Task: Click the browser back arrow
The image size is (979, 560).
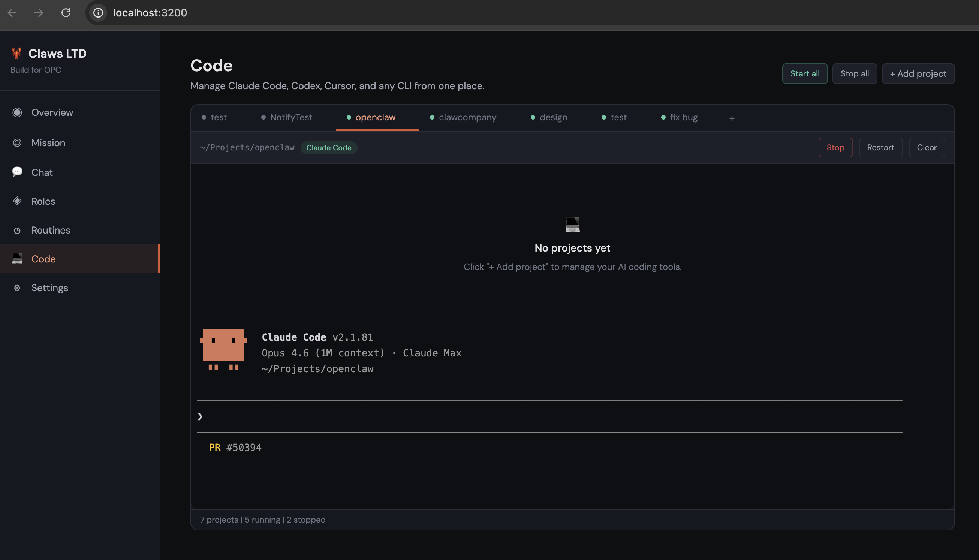Action: click(12, 13)
